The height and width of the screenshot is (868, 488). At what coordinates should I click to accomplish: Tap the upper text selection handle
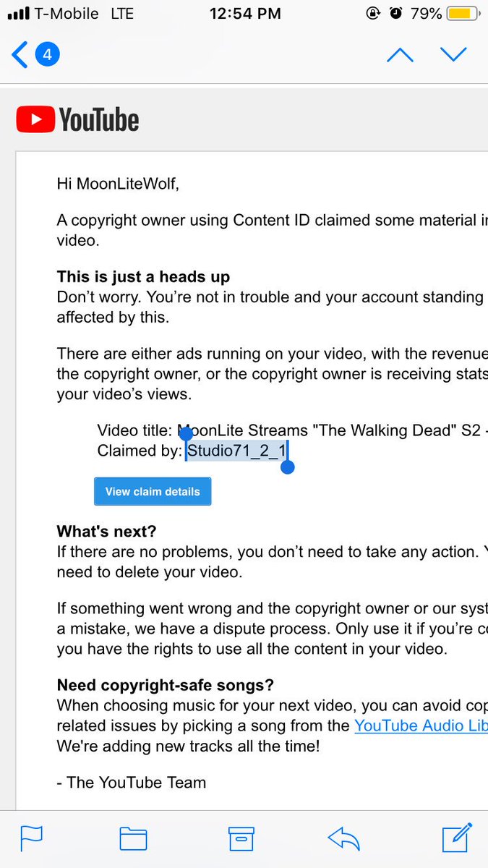186,435
